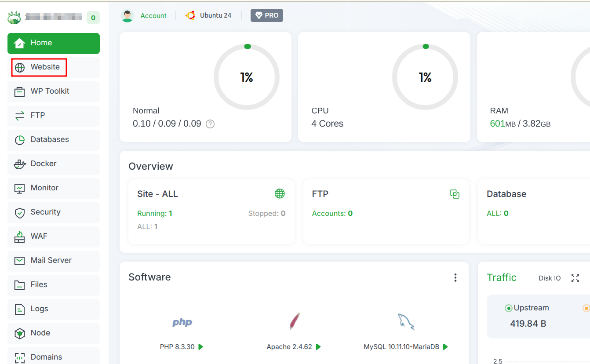Click the Apache 2.4.62 label
Viewport: 590px width, 364px height.
tap(289, 347)
